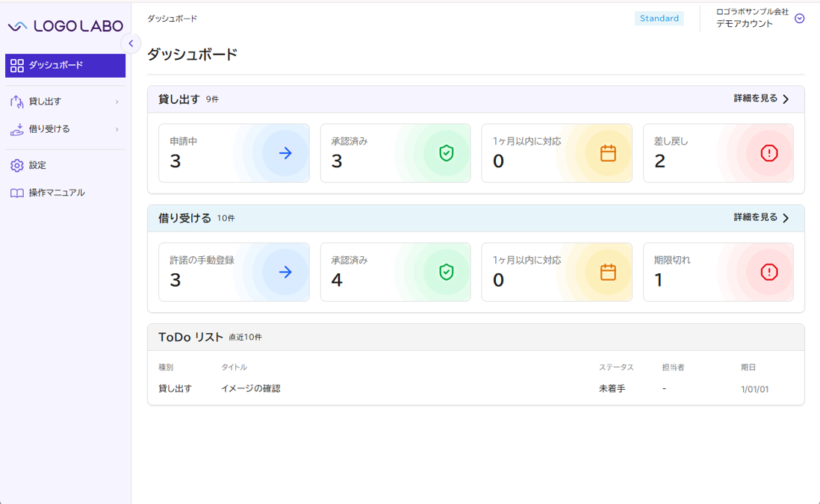Open the account dropdown next to デモアカウント

800,19
